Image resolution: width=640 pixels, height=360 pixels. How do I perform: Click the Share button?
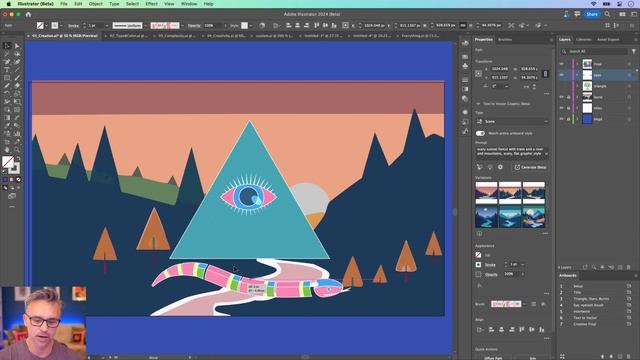coord(592,14)
